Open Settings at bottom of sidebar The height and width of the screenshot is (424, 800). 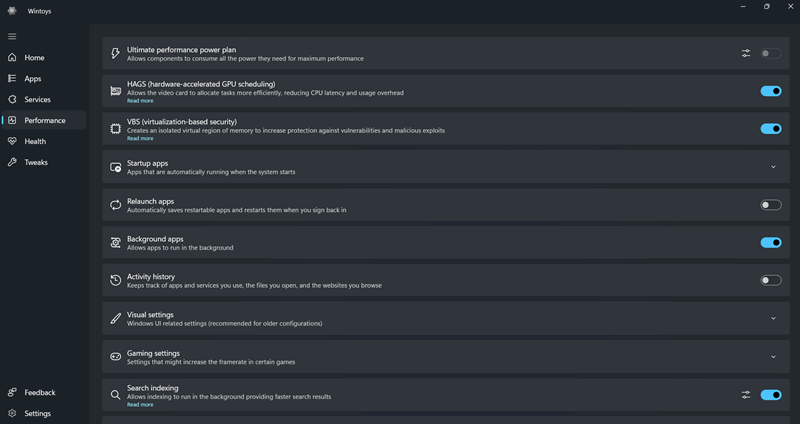[37, 413]
